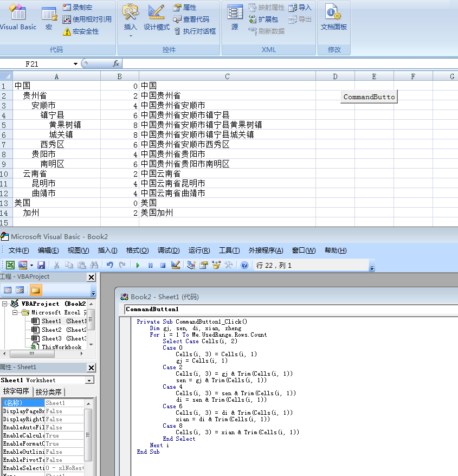Open the Properties Window toolbar icon
The width and height of the screenshot is (458, 476).
204,265
